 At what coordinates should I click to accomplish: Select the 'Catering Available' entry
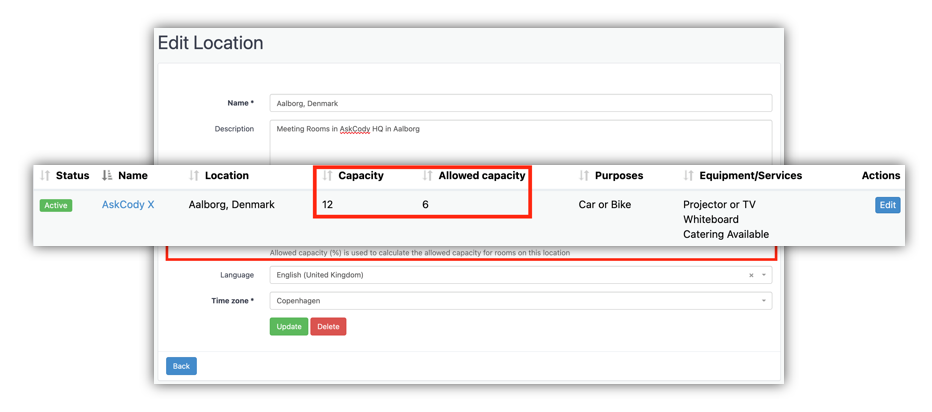[726, 234]
